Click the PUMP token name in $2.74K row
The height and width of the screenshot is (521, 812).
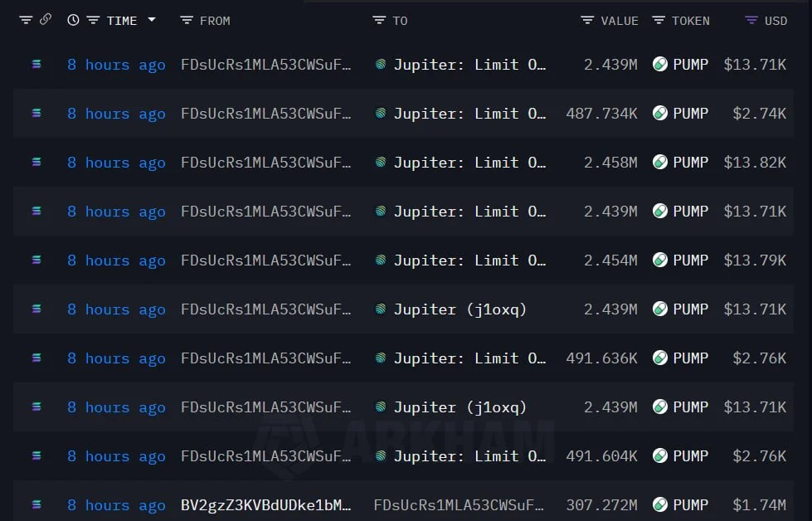690,113
